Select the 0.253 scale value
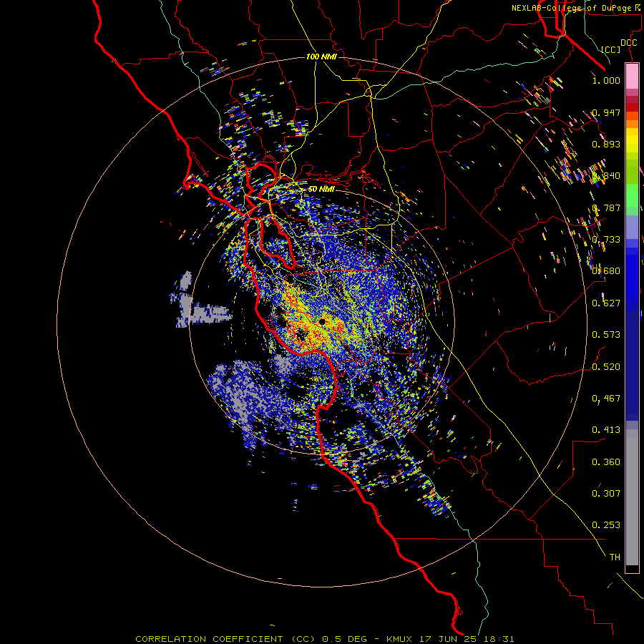 (606, 525)
